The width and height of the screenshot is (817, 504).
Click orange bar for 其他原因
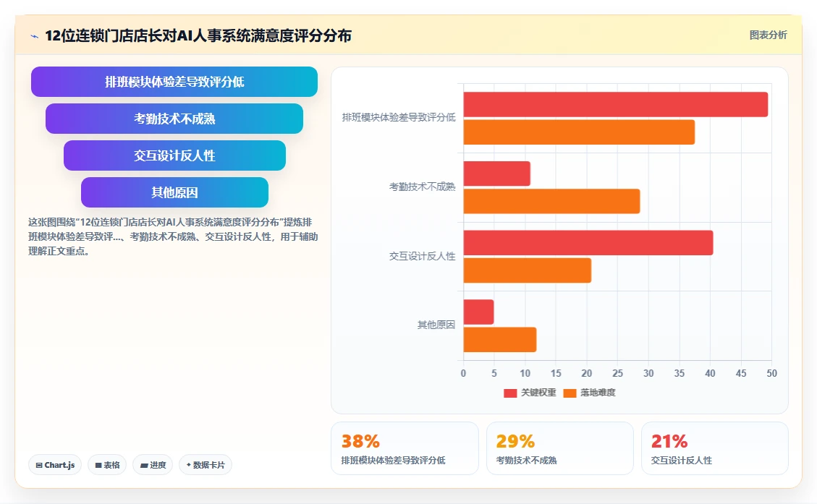click(500, 339)
